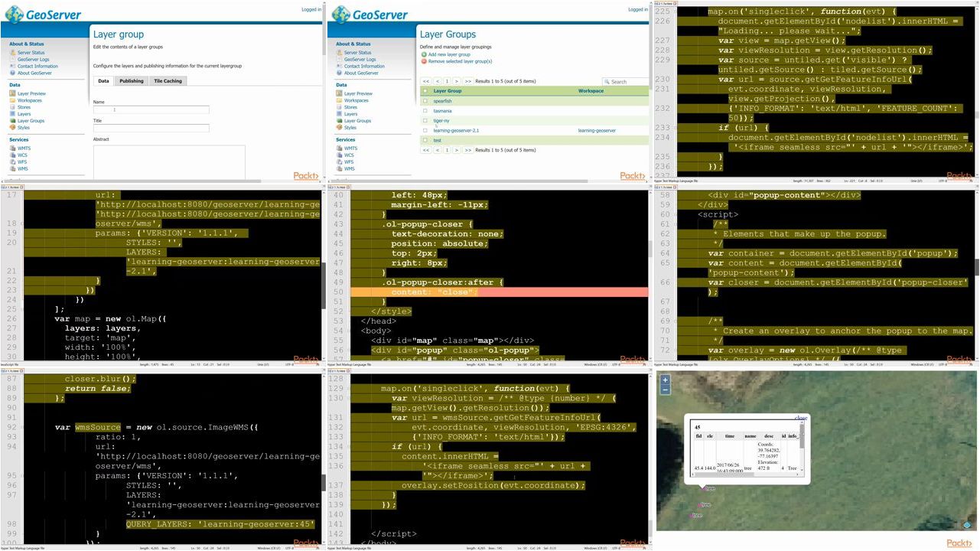This screenshot has width=980, height=551.
Task: Click Stores icon on Layer group edit page
Action: 12,107
